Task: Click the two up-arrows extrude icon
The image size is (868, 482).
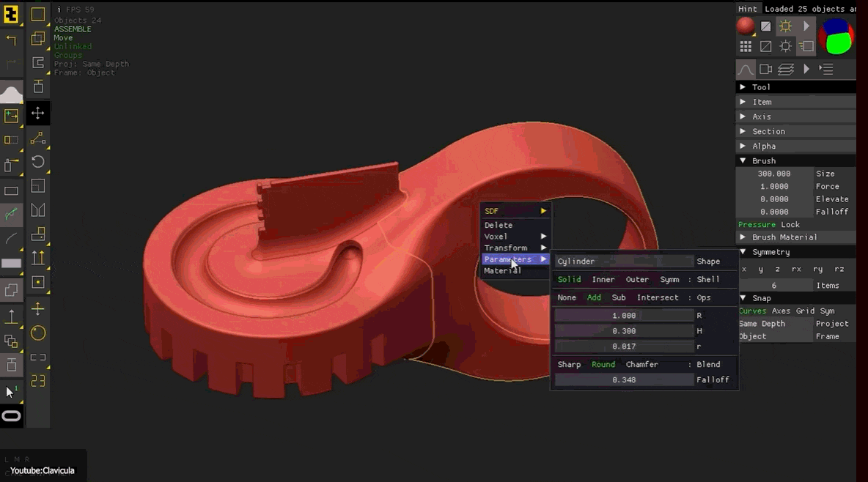Action: (37, 258)
